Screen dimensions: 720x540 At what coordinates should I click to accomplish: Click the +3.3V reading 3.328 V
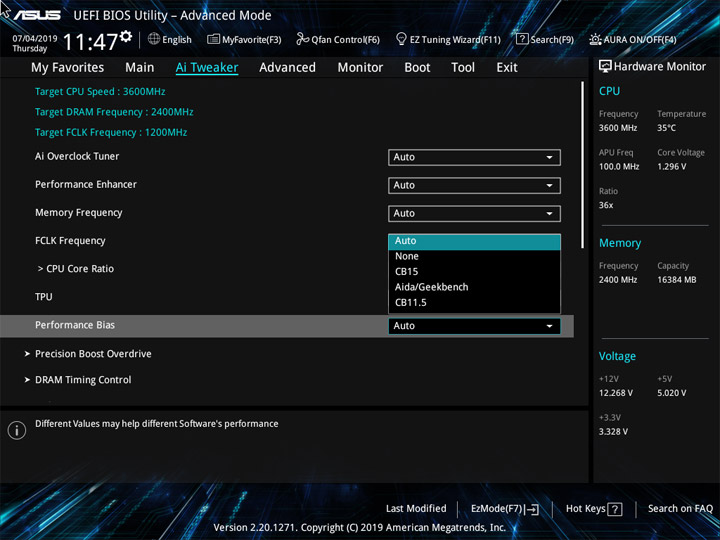coord(613,432)
